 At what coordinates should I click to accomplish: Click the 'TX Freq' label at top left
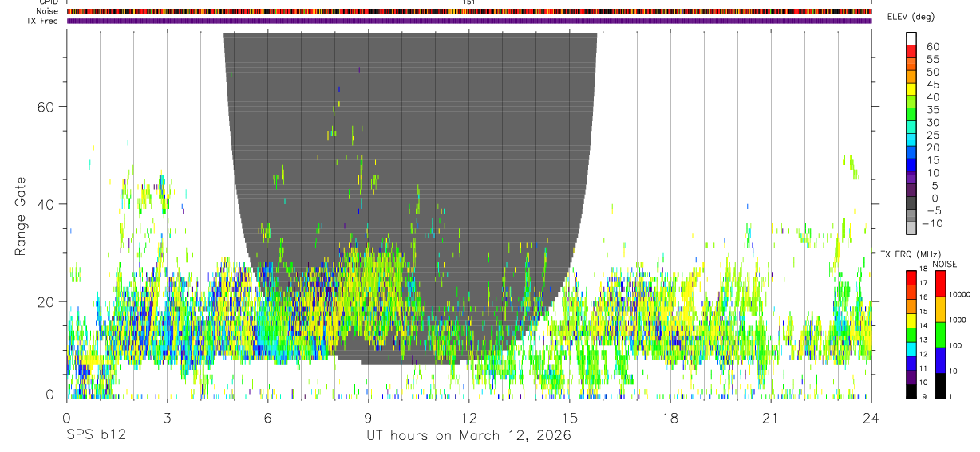coord(43,21)
